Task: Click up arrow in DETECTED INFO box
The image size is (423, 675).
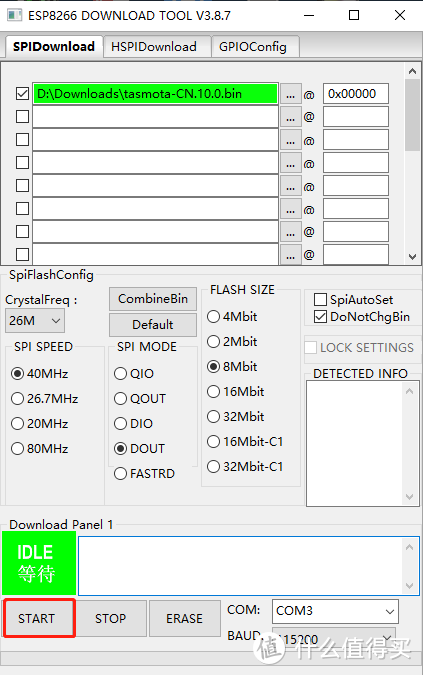Action: [x=409, y=391]
